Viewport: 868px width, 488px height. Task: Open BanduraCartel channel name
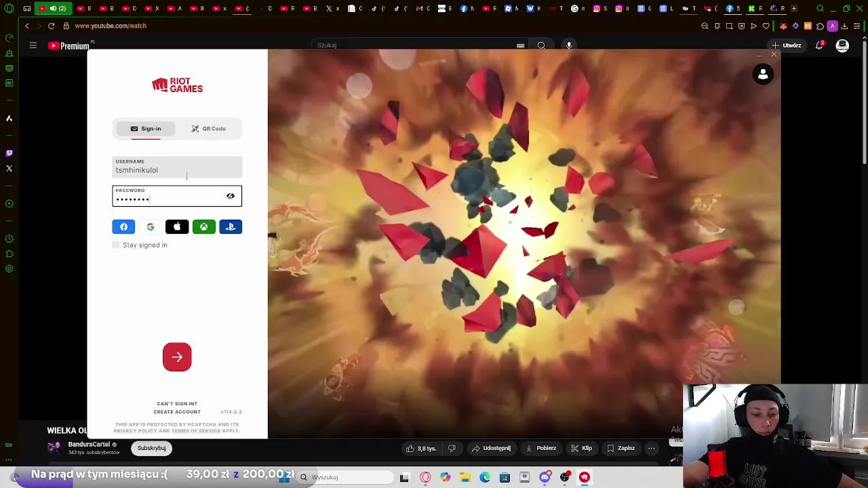tap(89, 445)
